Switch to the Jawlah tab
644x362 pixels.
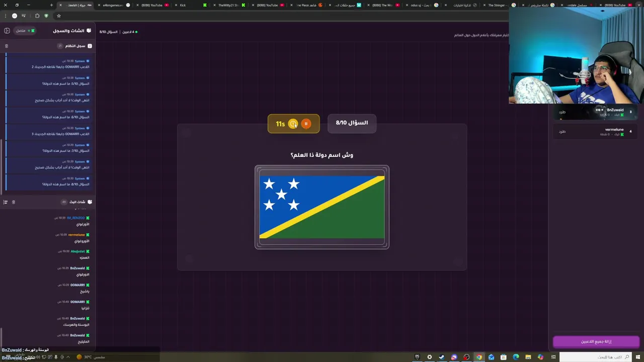75,5
